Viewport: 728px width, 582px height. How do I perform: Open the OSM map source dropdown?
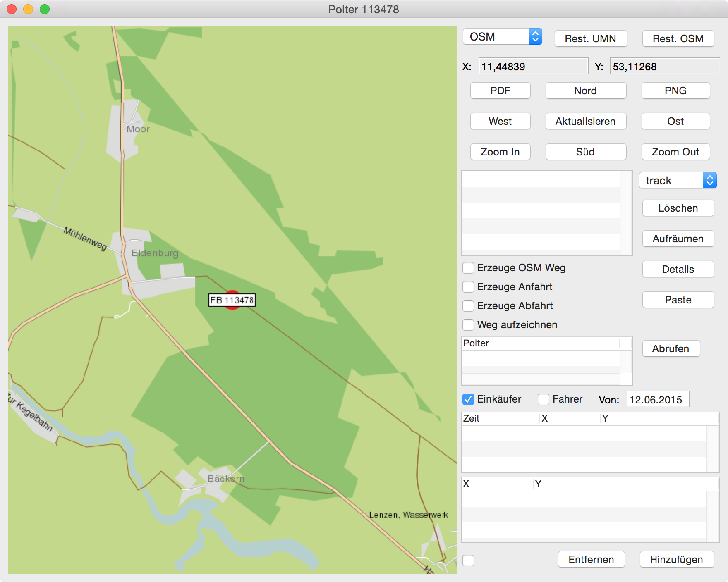(x=503, y=37)
